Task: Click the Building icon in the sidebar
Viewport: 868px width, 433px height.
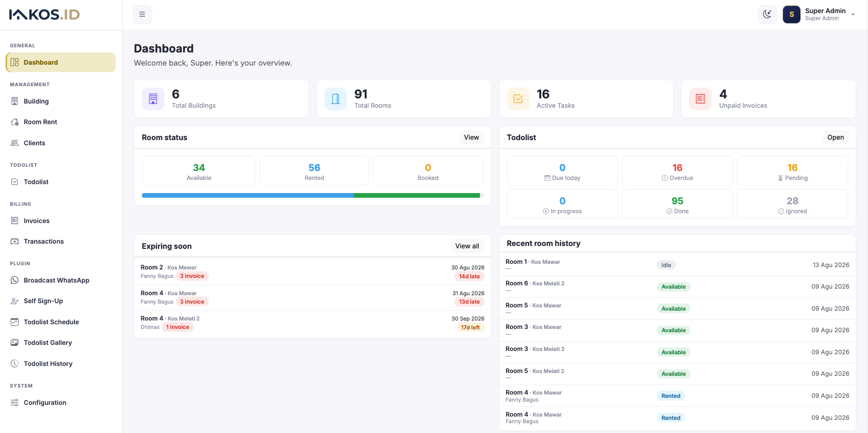Action: (15, 101)
